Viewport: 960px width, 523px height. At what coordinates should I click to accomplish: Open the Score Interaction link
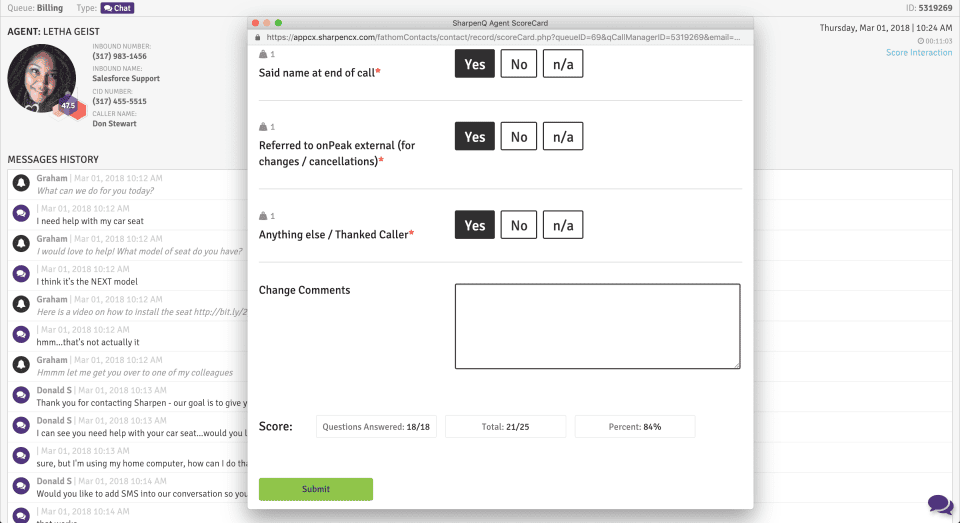(x=919, y=53)
